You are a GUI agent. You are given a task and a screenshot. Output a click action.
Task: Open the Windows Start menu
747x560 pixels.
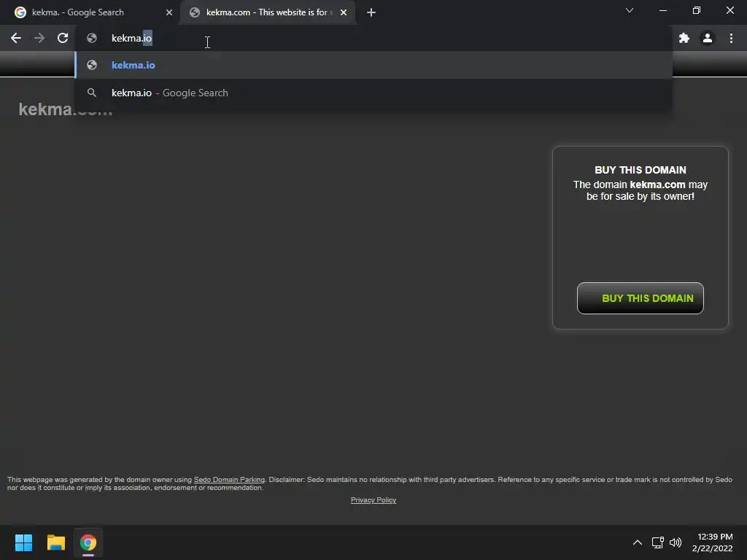pos(23,542)
